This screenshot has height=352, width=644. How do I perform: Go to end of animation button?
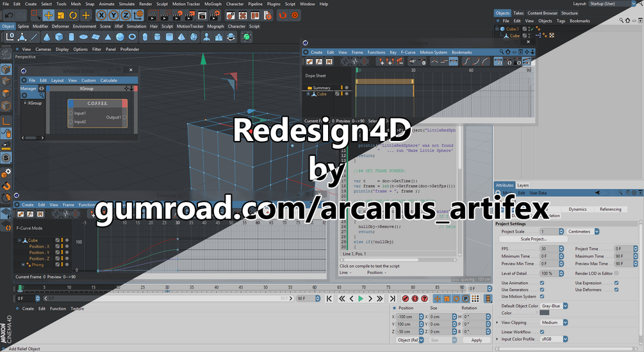(392, 299)
